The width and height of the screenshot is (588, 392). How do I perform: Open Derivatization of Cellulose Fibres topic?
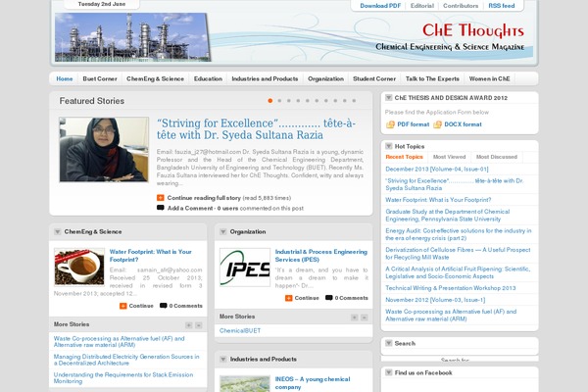458,253
